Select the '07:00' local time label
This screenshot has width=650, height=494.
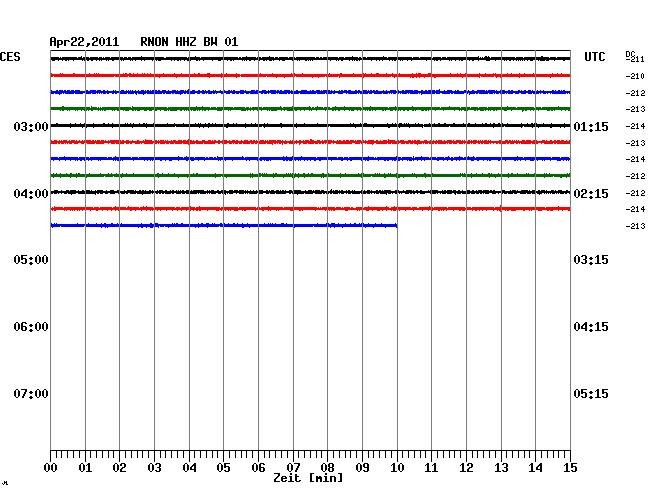[31, 393]
